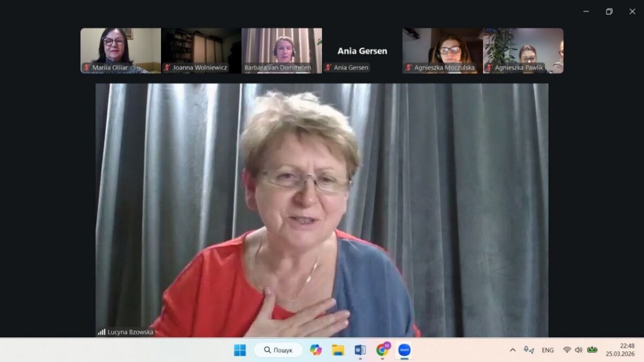Open the clock and date flyout
The width and height of the screenshot is (644, 362).
pos(620,350)
